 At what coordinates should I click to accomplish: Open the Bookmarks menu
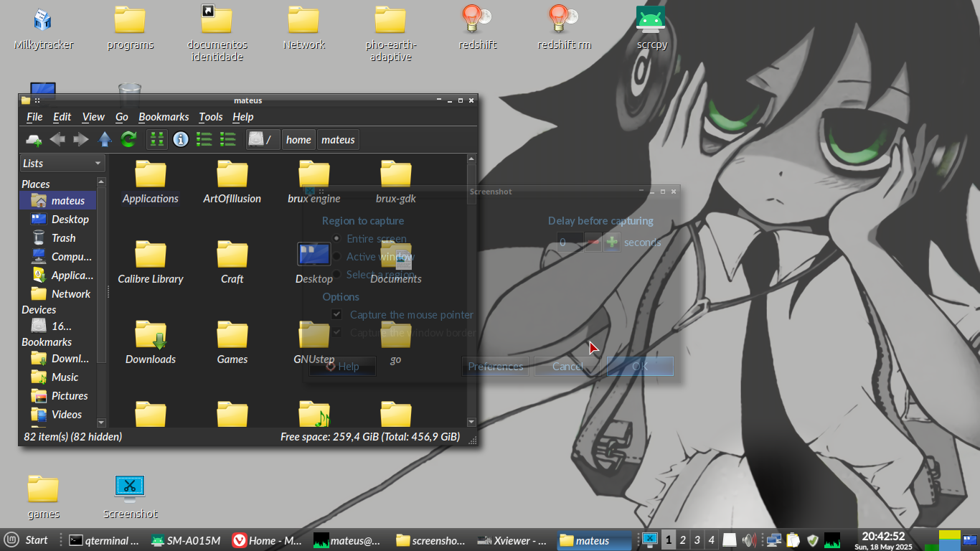point(164,117)
